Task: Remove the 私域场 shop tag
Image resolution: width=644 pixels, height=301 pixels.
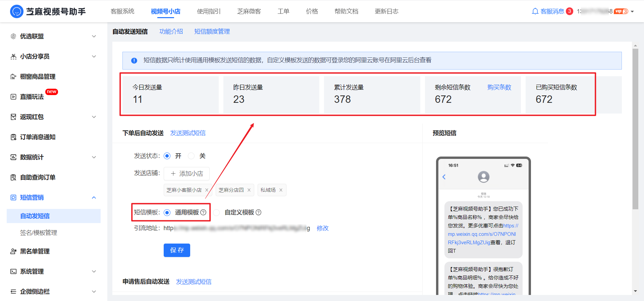Action: 281,190
